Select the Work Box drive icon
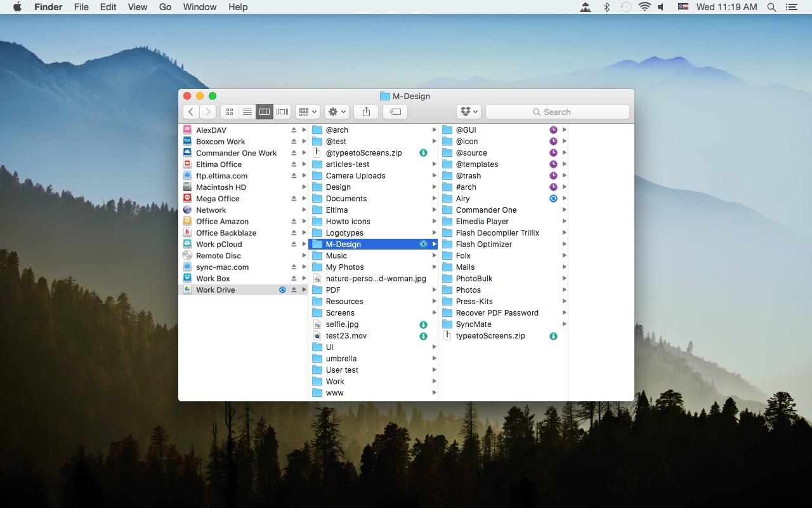This screenshot has width=812, height=508. click(187, 279)
